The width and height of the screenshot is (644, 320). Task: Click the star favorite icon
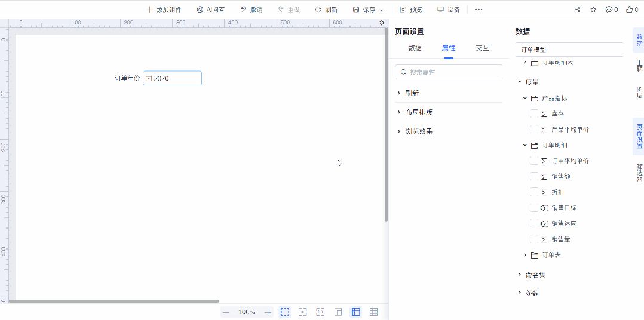pos(593,10)
